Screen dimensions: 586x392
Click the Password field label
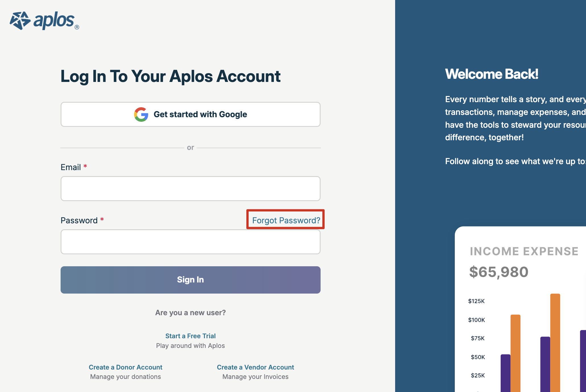pos(79,220)
